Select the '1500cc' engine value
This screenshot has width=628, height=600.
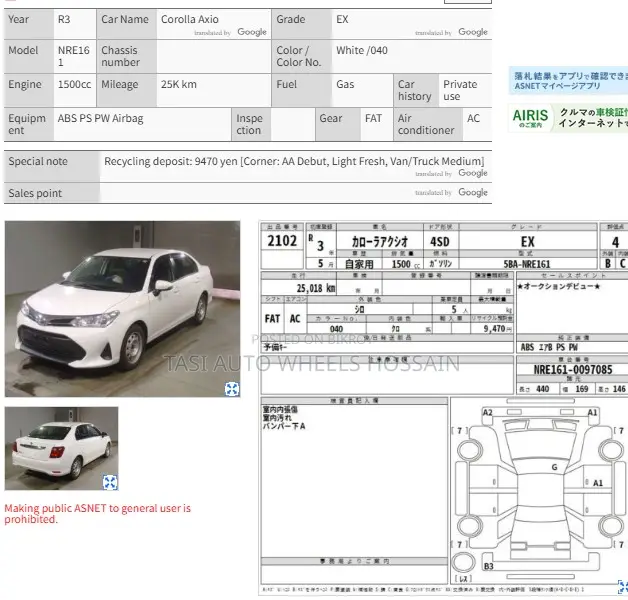click(74, 84)
